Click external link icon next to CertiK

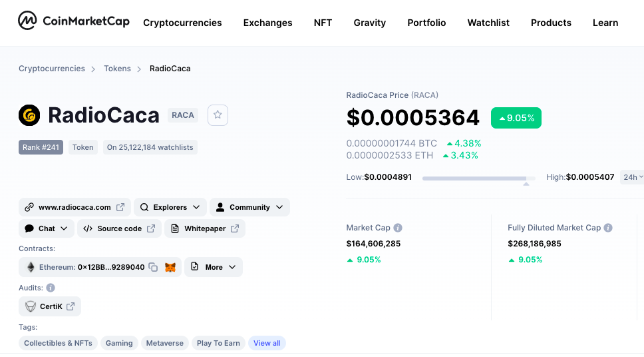71,306
